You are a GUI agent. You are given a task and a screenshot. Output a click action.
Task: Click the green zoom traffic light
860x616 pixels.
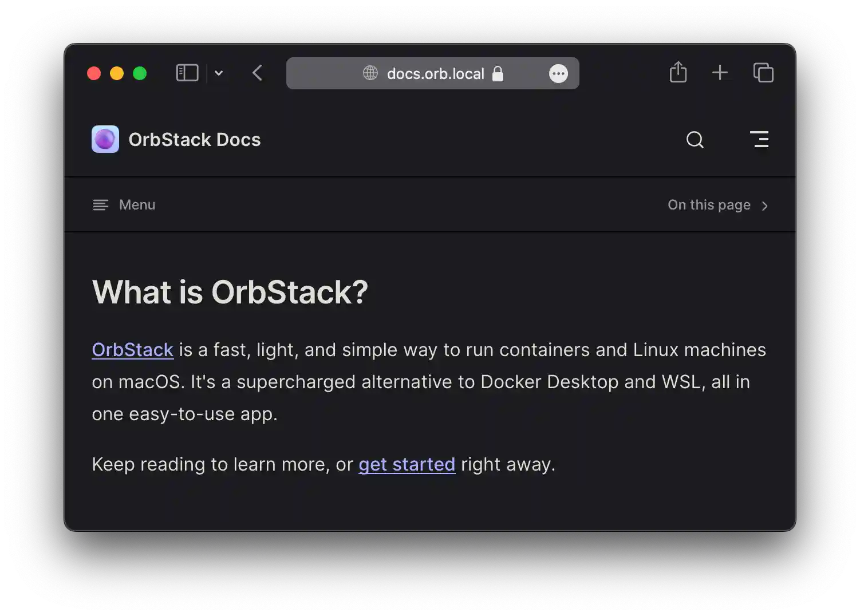(140, 73)
